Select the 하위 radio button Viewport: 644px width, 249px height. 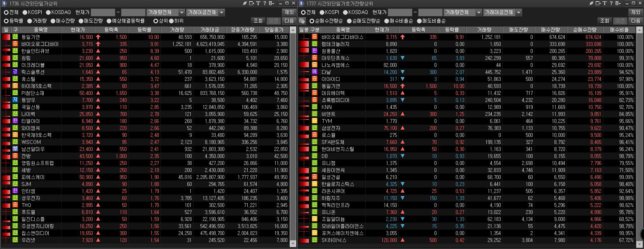(171, 21)
